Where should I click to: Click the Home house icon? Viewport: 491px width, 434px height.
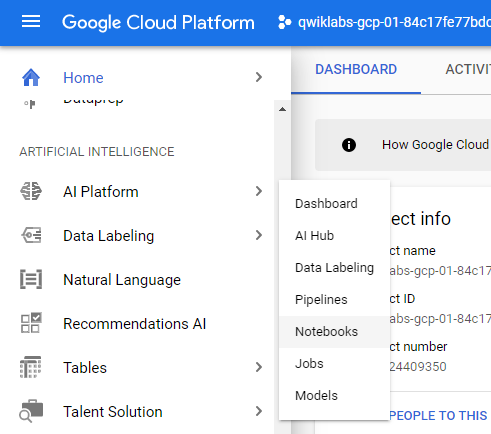click(x=31, y=77)
